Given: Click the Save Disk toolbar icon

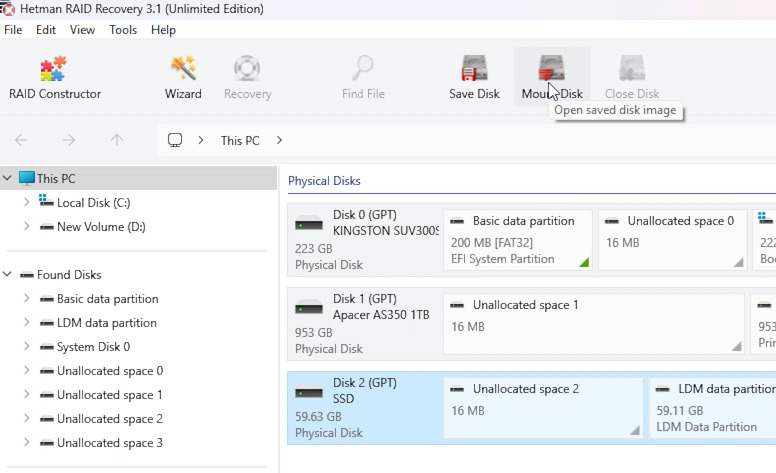Looking at the screenshot, I should tap(474, 68).
